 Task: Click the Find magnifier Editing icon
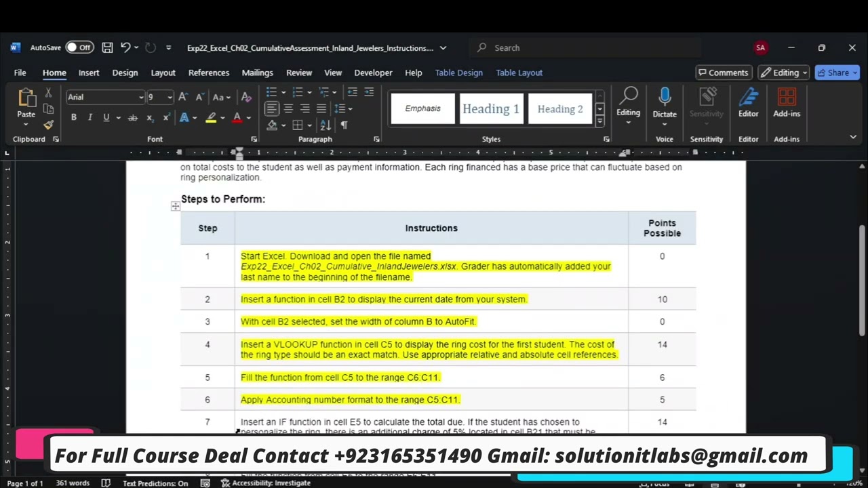[628, 97]
